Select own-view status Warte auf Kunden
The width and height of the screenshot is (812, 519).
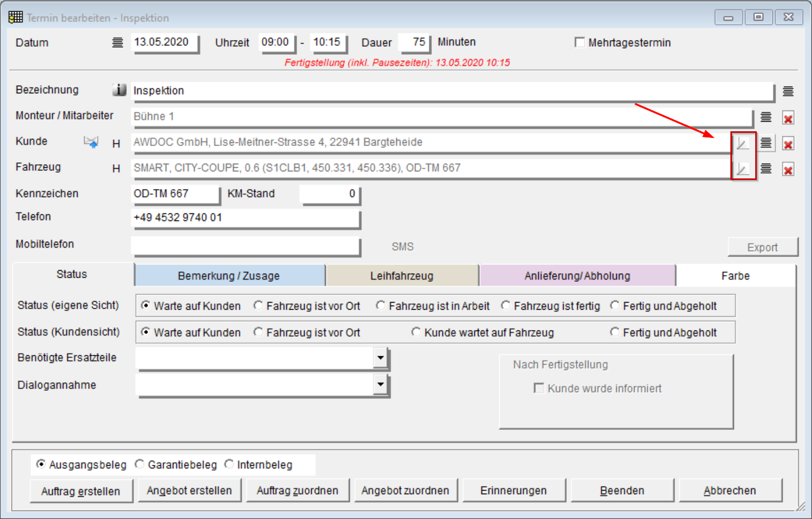pos(145,305)
